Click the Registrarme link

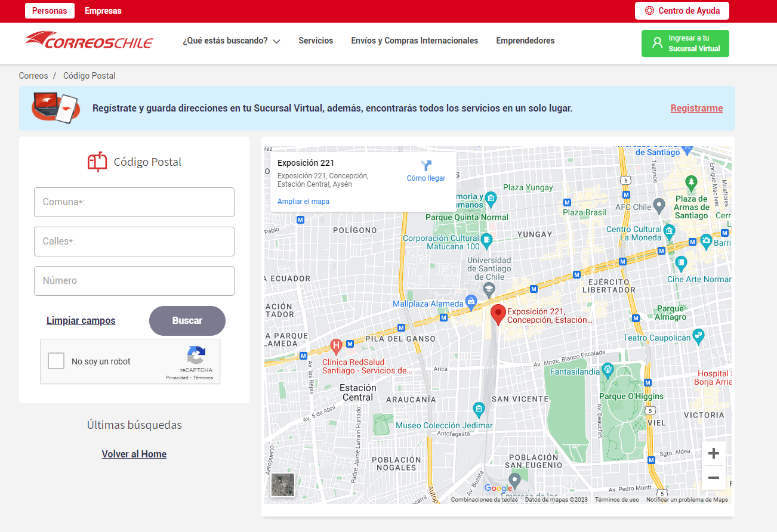(696, 108)
